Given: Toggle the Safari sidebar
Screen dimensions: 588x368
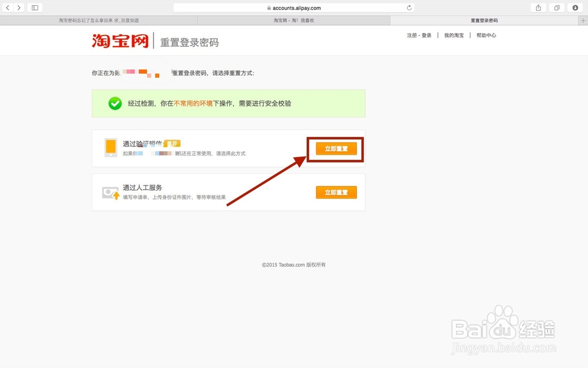Looking at the screenshot, I should coord(35,8).
